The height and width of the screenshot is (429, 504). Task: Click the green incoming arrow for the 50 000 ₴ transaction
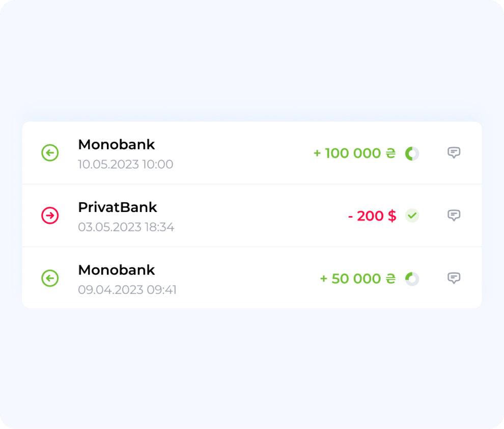tap(50, 278)
